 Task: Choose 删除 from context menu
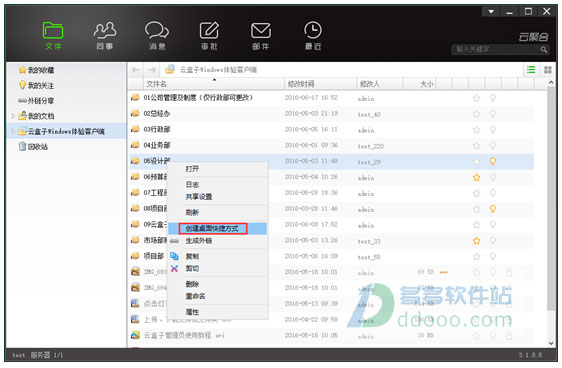click(x=218, y=284)
